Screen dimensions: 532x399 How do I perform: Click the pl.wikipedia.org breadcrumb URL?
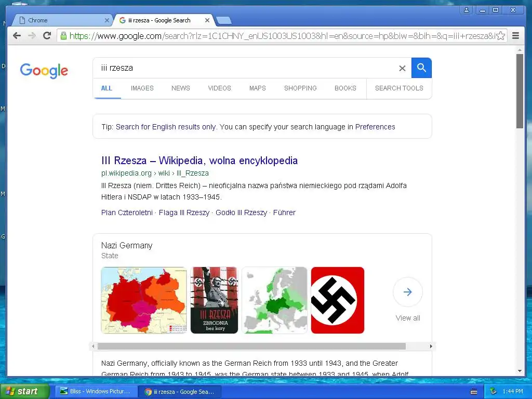click(x=155, y=173)
